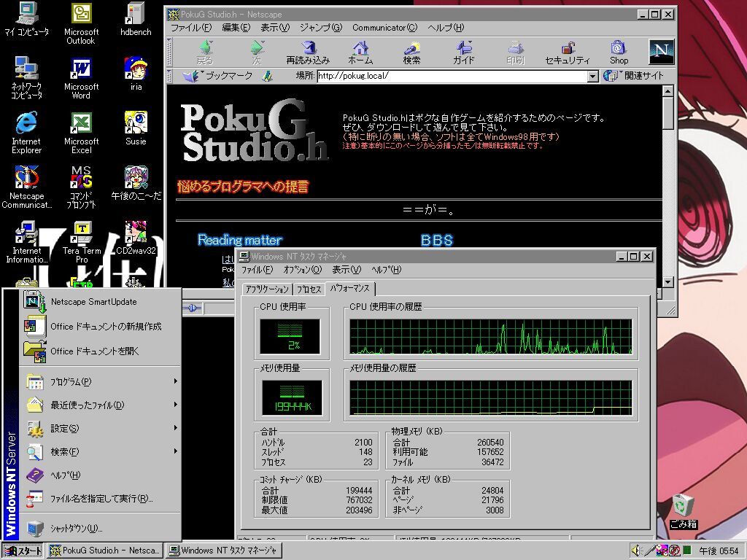Image resolution: width=747 pixels, height=560 pixels.
Task: Open the BBS link on page
Action: click(436, 240)
